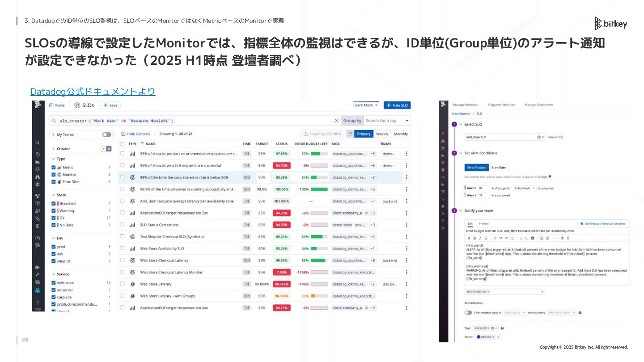
Task: Open Manage Monitors tab
Action: tap(466, 105)
